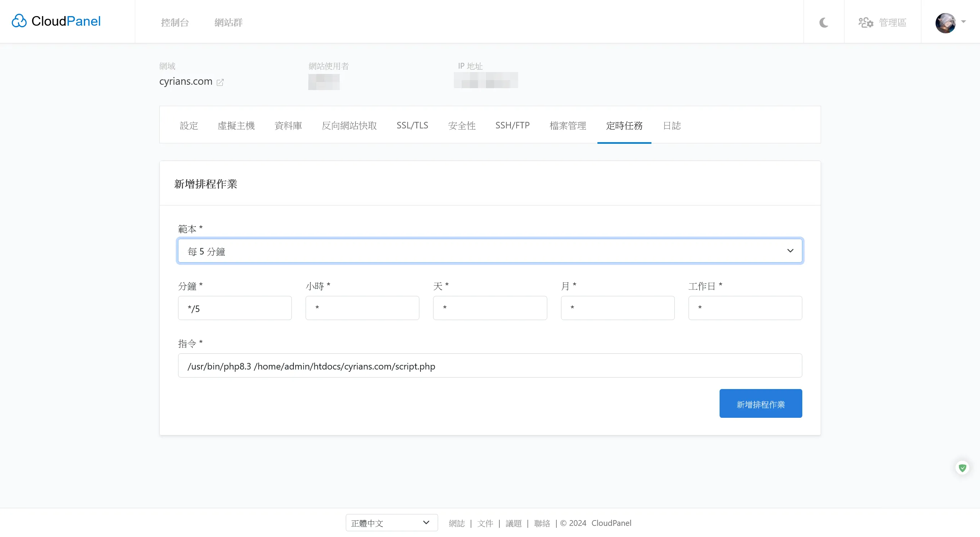
Task: Switch to the SSL/TLS tab
Action: click(412, 125)
